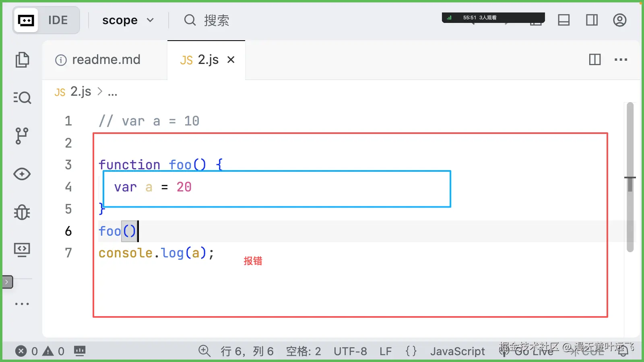The height and width of the screenshot is (362, 644).
Task: Open the Source Control view
Action: pos(22,136)
